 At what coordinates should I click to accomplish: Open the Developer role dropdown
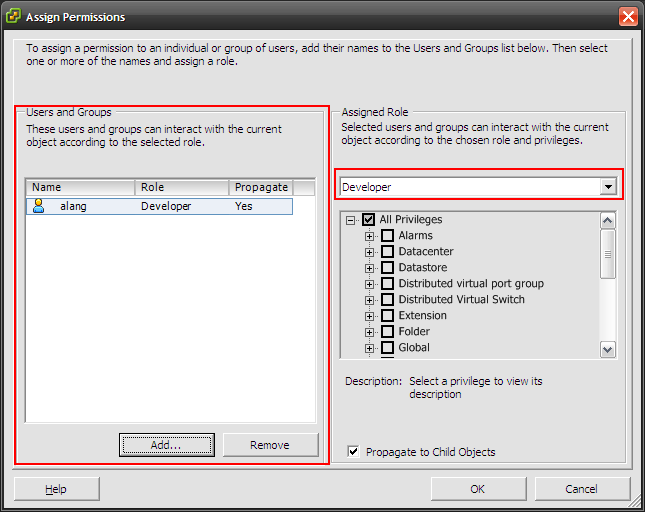tap(608, 187)
